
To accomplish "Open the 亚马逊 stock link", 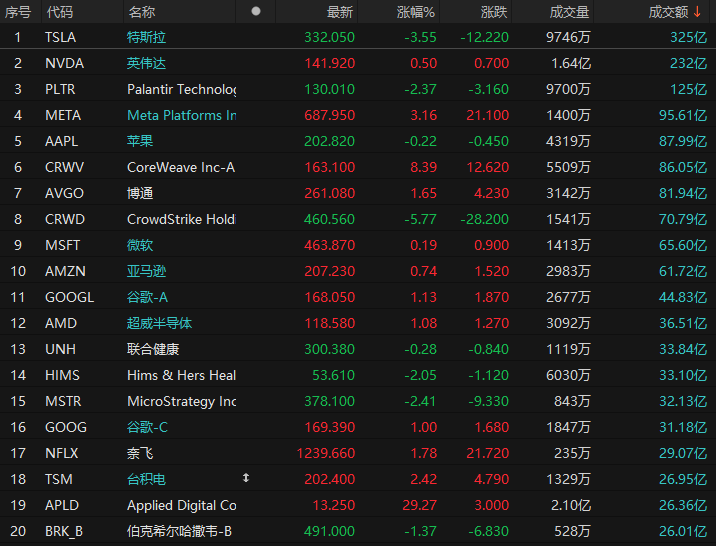I will tap(146, 271).
